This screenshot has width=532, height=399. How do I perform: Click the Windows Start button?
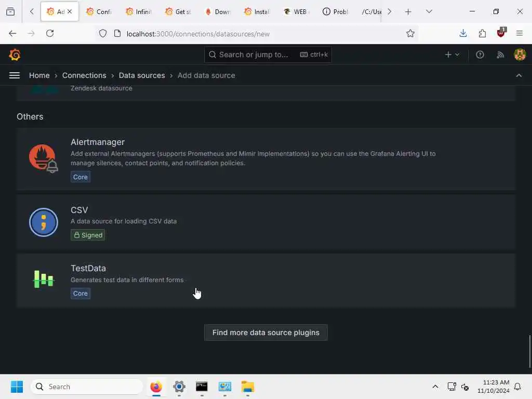coord(17,387)
